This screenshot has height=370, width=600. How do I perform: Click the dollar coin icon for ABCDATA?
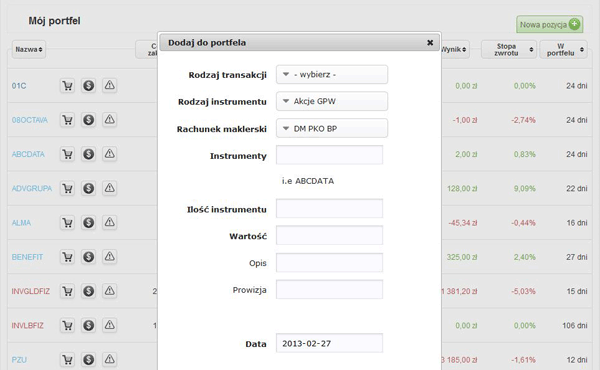tap(88, 154)
